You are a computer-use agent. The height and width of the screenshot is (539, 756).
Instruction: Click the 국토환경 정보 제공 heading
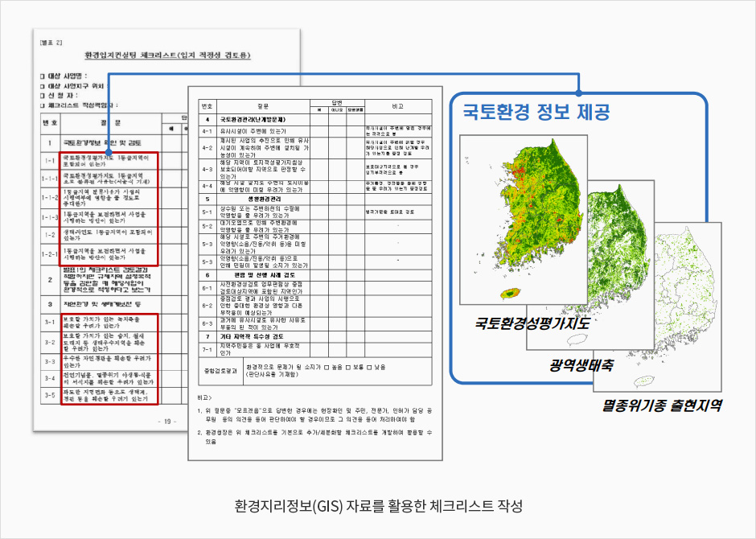(536, 111)
